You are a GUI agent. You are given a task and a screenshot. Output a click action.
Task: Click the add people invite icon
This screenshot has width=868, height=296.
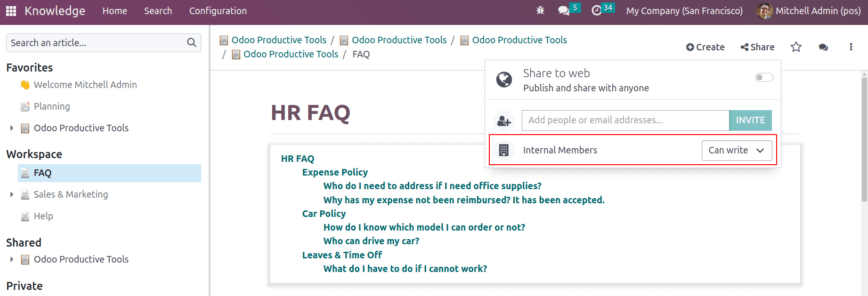pos(504,121)
